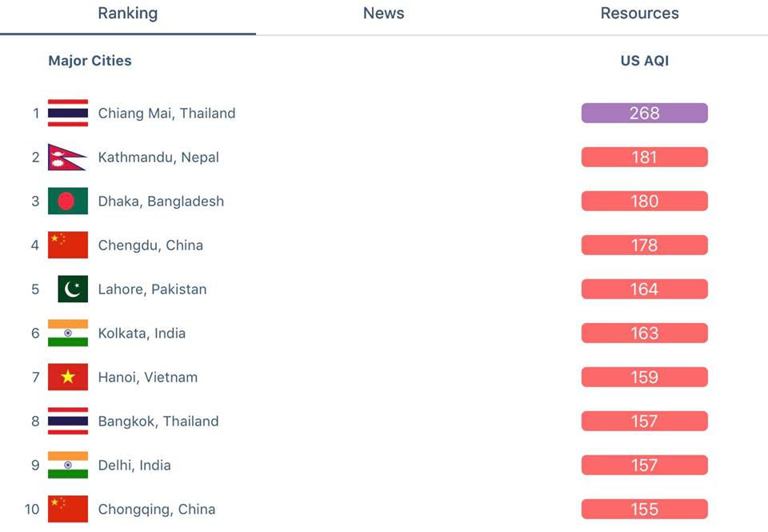Open the Resources tab

coord(640,14)
